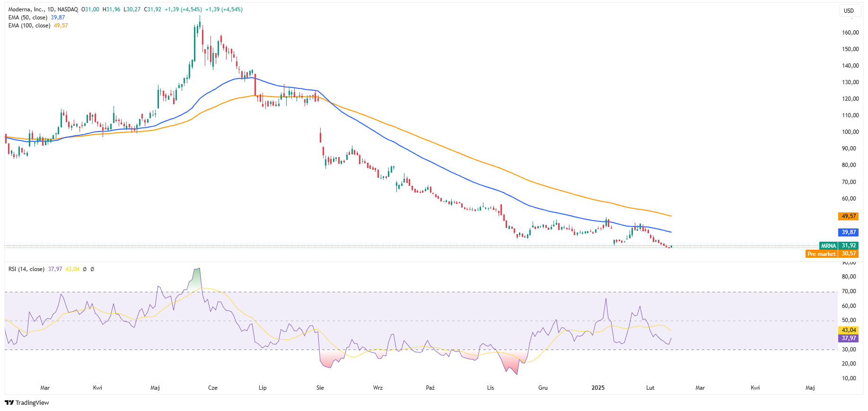Click the 10,00 RSI axis label
868x411 pixels.
tap(849, 378)
